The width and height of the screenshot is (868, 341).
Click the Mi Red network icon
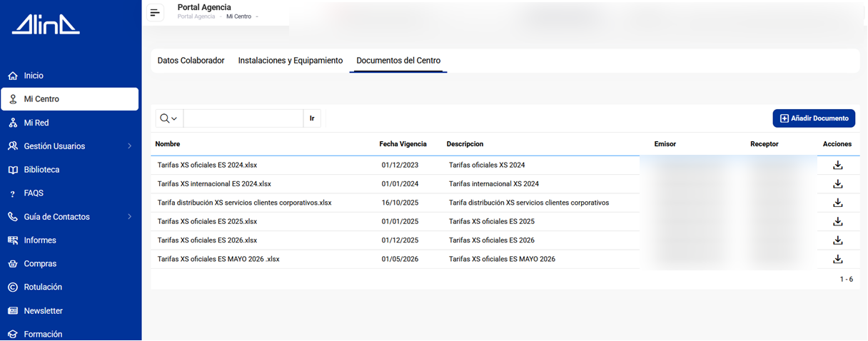(x=13, y=123)
